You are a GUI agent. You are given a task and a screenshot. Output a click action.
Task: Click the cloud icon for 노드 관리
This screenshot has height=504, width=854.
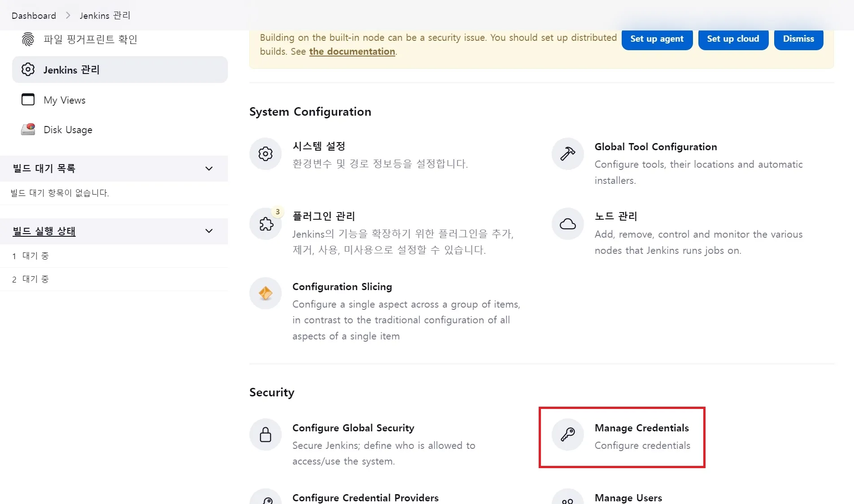567,224
